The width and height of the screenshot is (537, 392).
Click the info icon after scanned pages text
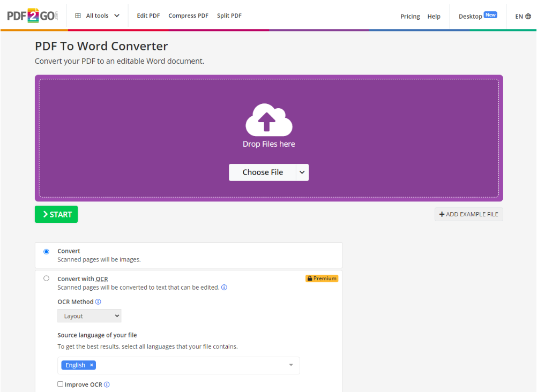pyautogui.click(x=224, y=287)
